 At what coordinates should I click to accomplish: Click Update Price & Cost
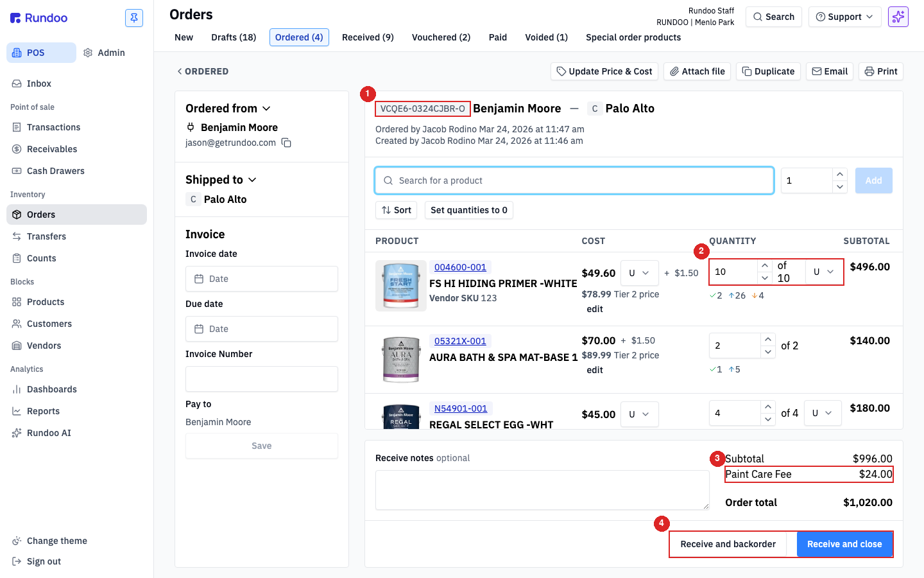coord(604,71)
